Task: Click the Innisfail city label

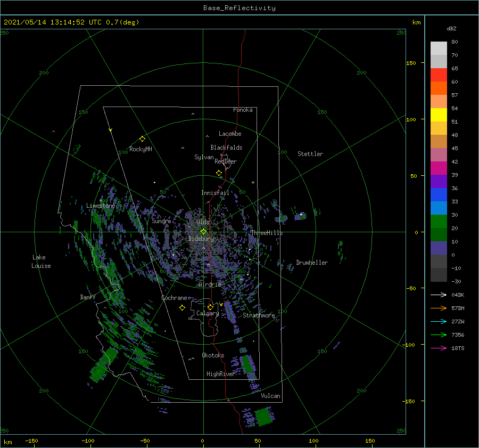Action: [215, 193]
